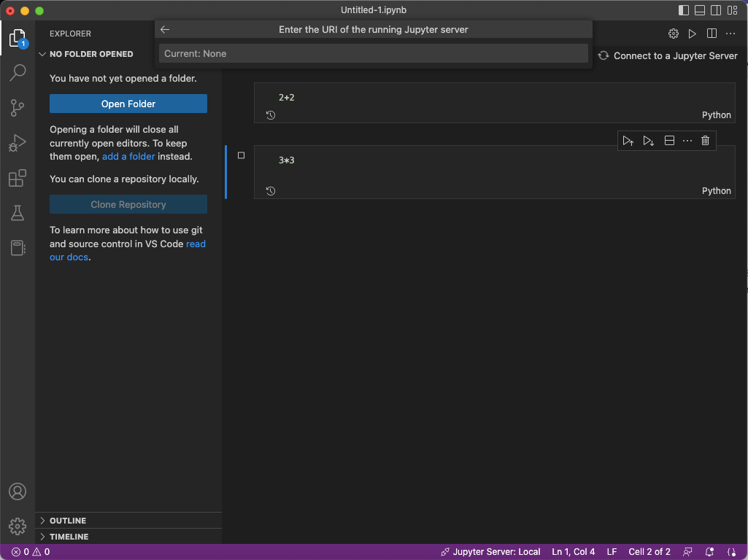
Task: Delete the 3*3 code cell
Action: click(705, 140)
